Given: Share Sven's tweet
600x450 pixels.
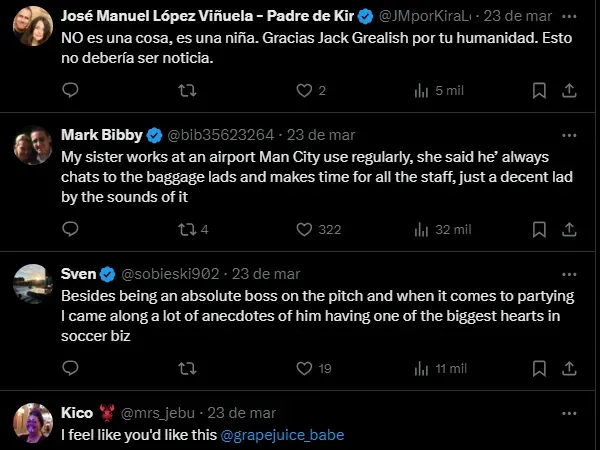Looking at the screenshot, I should [569, 368].
